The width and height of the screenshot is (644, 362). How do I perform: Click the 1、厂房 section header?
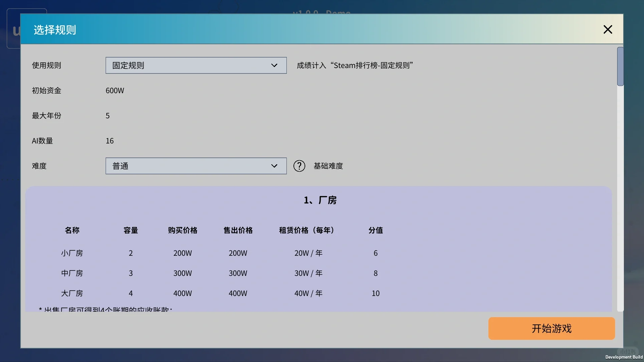point(320,200)
